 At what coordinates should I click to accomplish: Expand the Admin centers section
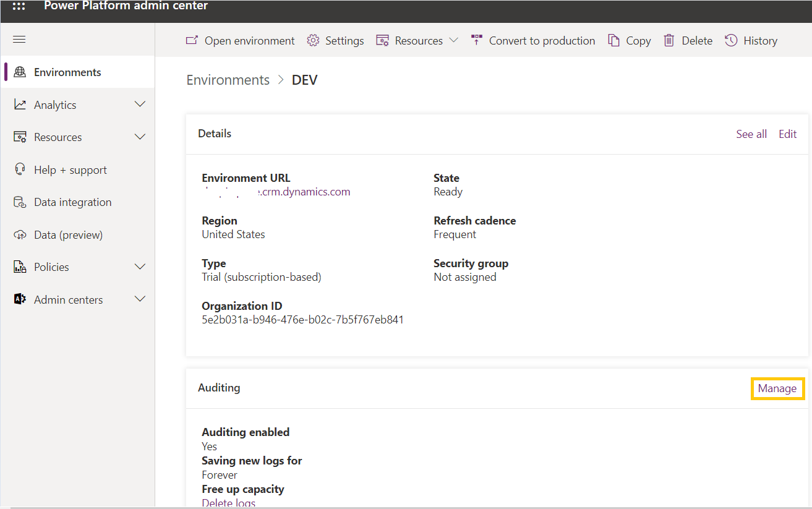click(x=140, y=299)
